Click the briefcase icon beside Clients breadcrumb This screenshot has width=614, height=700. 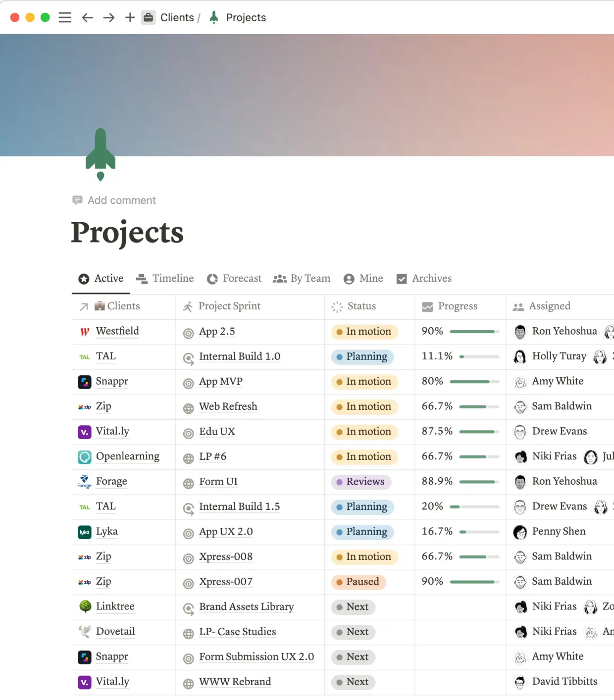pos(148,17)
